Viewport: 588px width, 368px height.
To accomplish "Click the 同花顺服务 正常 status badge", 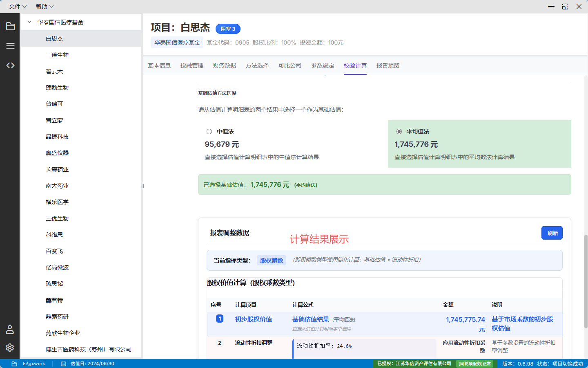I will point(474,364).
